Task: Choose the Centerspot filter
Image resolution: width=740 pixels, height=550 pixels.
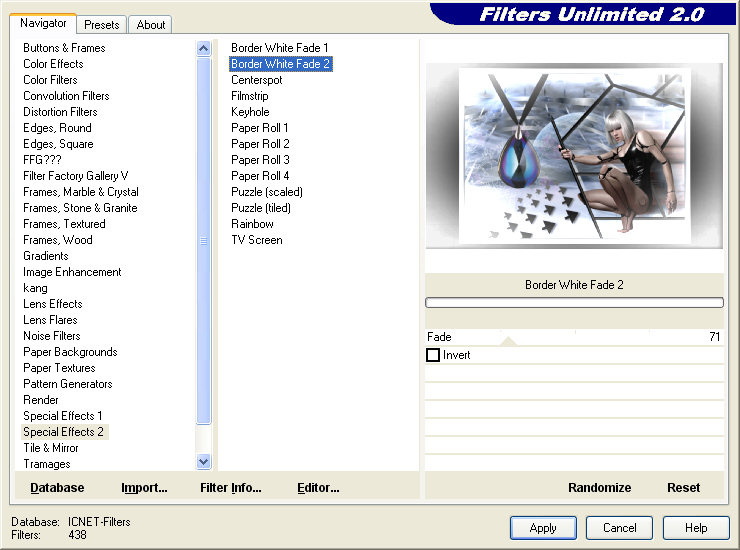Action: (256, 80)
